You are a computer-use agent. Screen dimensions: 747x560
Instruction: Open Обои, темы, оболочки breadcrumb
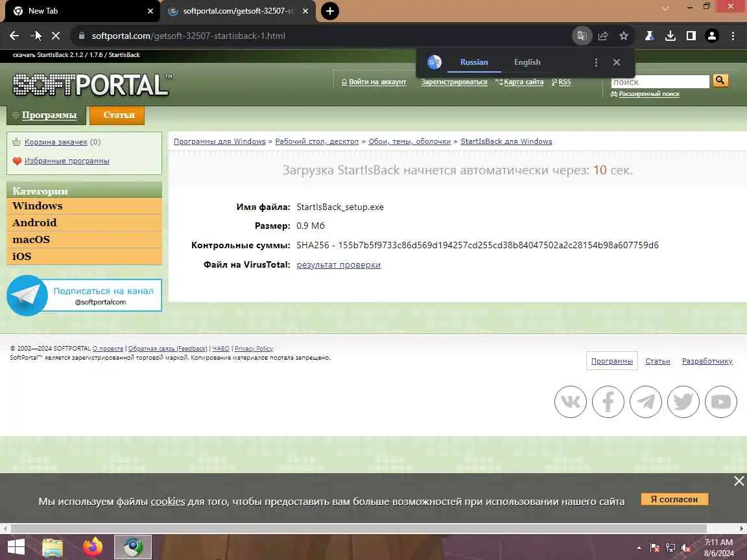point(409,141)
